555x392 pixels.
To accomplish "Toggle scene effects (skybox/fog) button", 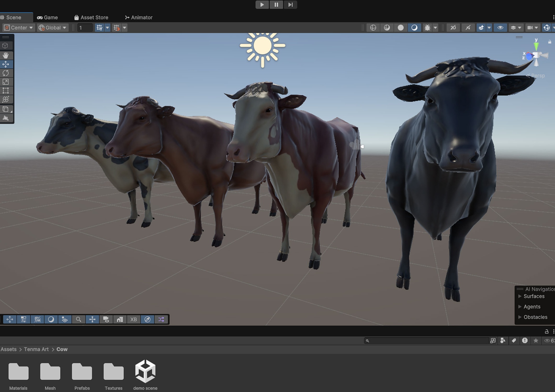I will coord(481,27).
